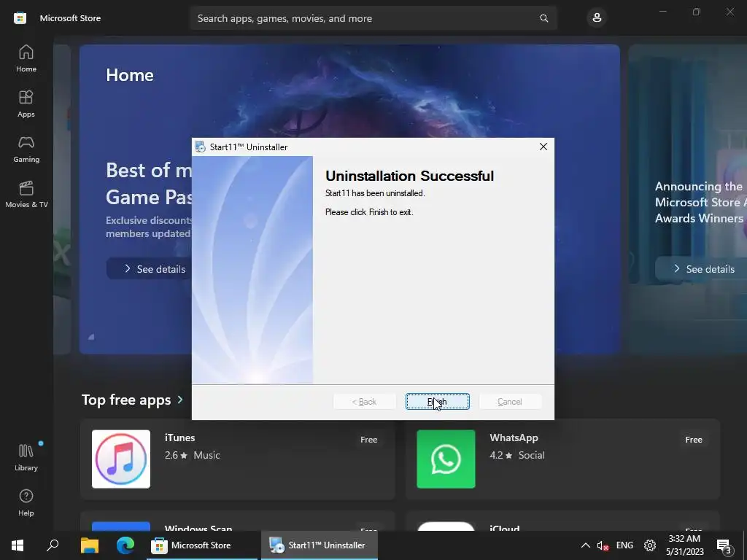
Task: Open taskbar Search
Action: [x=53, y=545]
